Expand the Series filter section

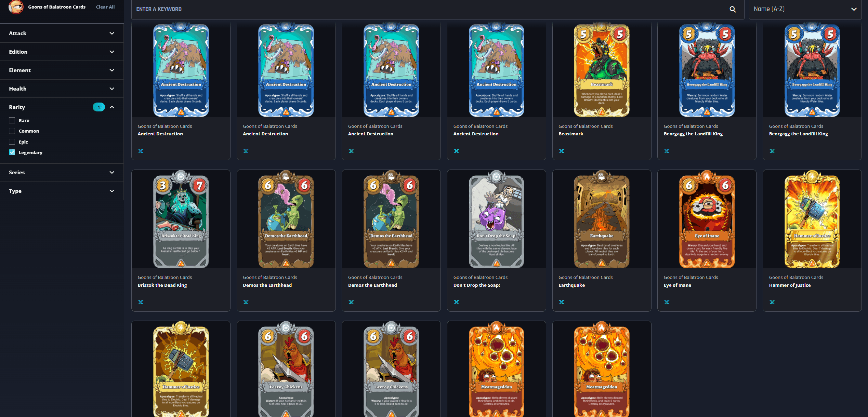click(x=62, y=172)
